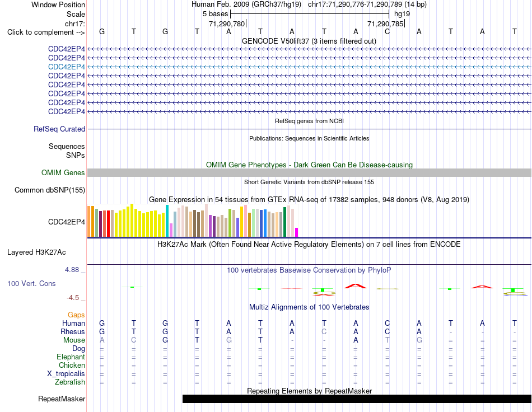Open the OMIM Genes track label

point(63,172)
